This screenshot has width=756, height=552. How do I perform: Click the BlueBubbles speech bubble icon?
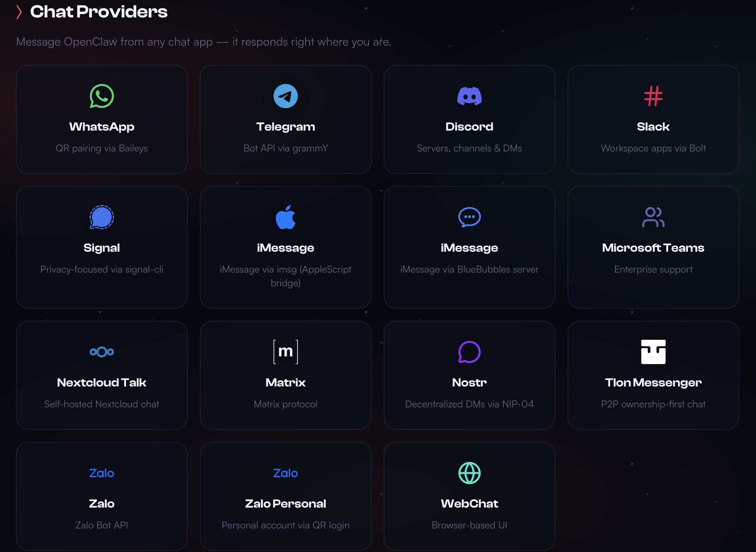469,217
